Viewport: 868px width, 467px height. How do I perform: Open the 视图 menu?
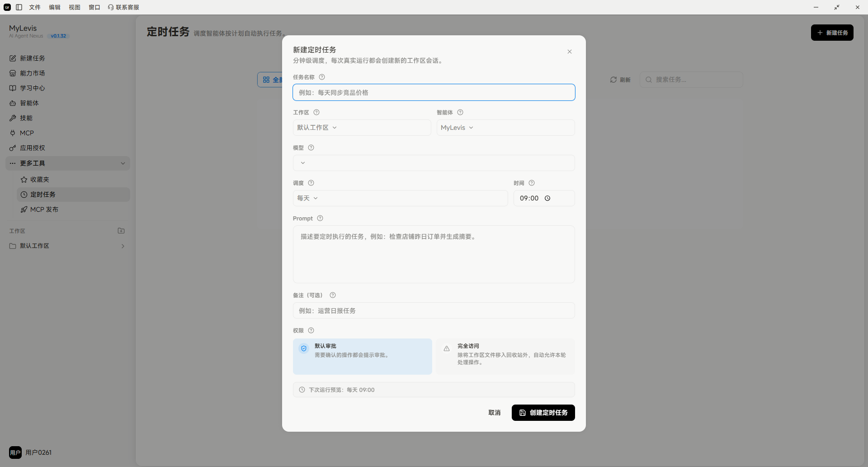[75, 7]
